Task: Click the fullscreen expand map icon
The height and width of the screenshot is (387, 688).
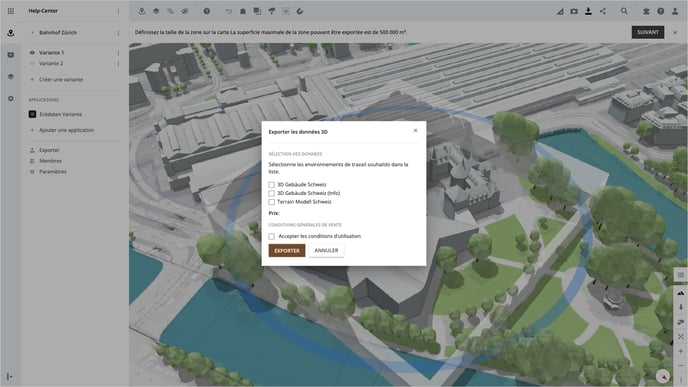Action: (x=681, y=337)
